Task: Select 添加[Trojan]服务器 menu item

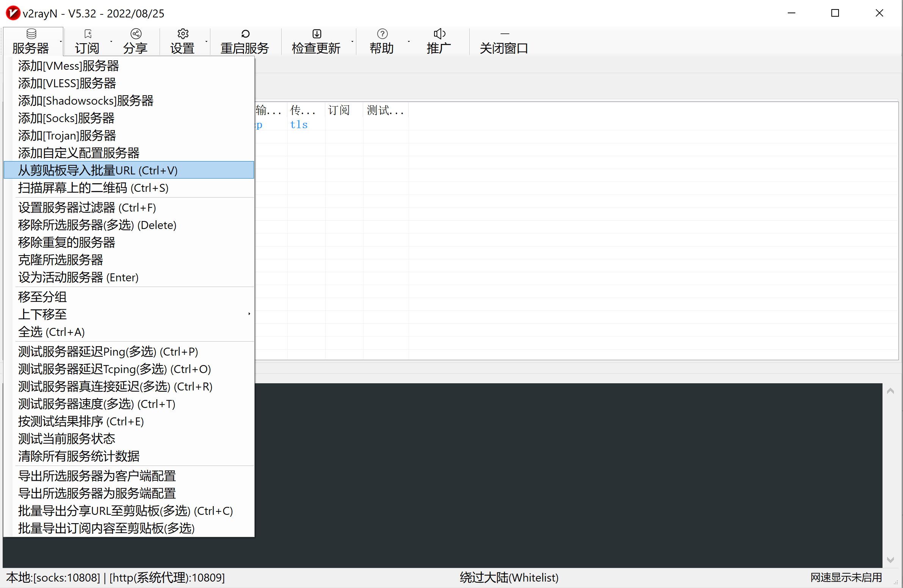Action: coord(129,136)
